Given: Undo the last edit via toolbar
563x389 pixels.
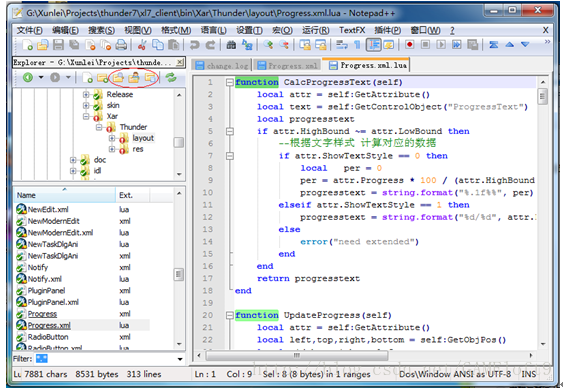Looking at the screenshot, I should (195, 45).
